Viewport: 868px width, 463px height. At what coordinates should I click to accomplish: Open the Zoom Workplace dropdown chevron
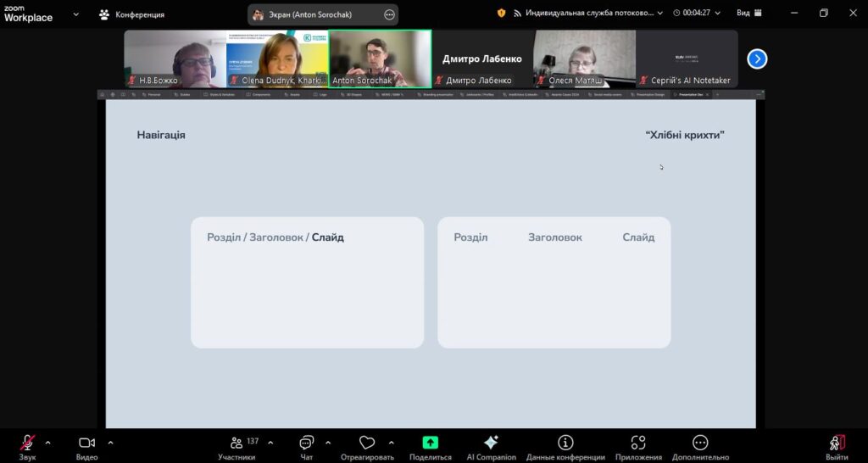[x=75, y=14]
